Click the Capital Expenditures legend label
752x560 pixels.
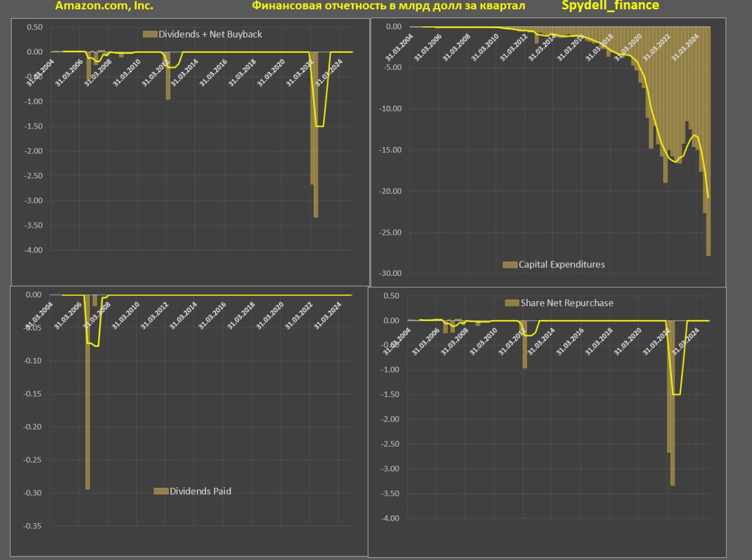click(561, 265)
